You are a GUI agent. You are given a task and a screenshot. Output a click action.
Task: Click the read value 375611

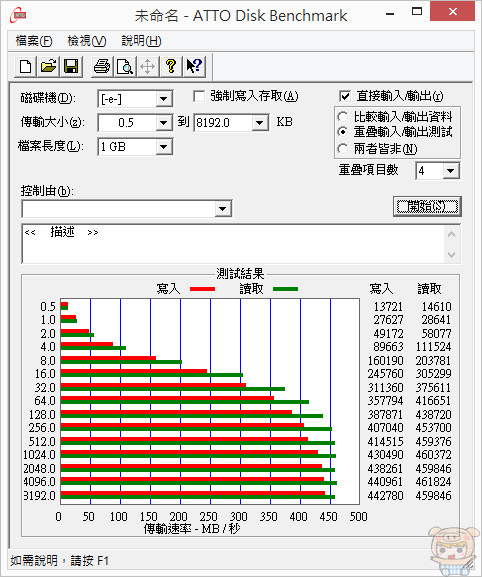[x=433, y=387]
